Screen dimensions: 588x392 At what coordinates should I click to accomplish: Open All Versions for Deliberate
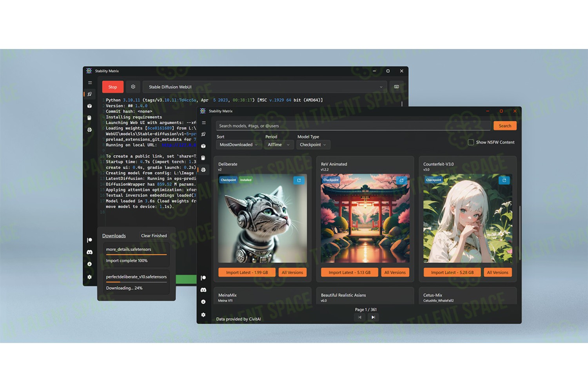point(292,272)
